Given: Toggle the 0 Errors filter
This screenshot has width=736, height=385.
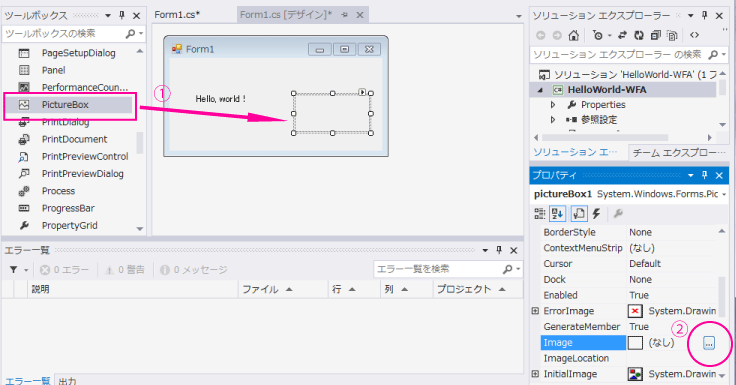Looking at the screenshot, I should click(64, 270).
